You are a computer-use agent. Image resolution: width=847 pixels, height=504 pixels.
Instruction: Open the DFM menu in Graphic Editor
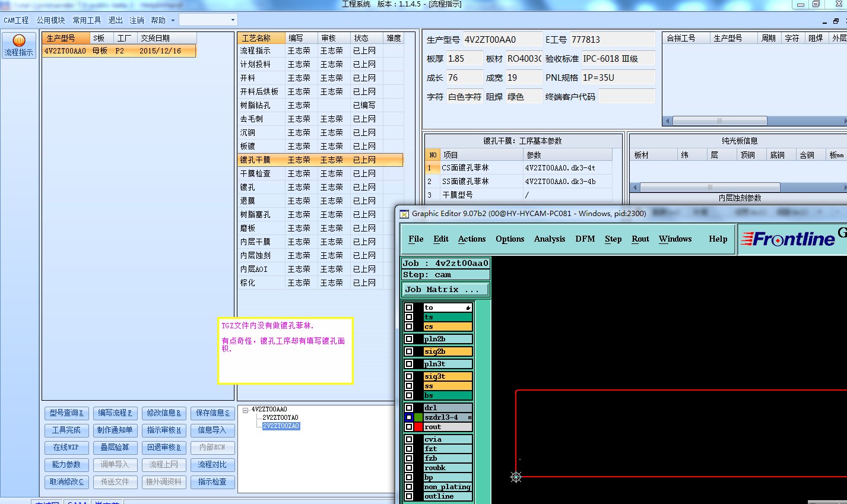click(x=585, y=239)
